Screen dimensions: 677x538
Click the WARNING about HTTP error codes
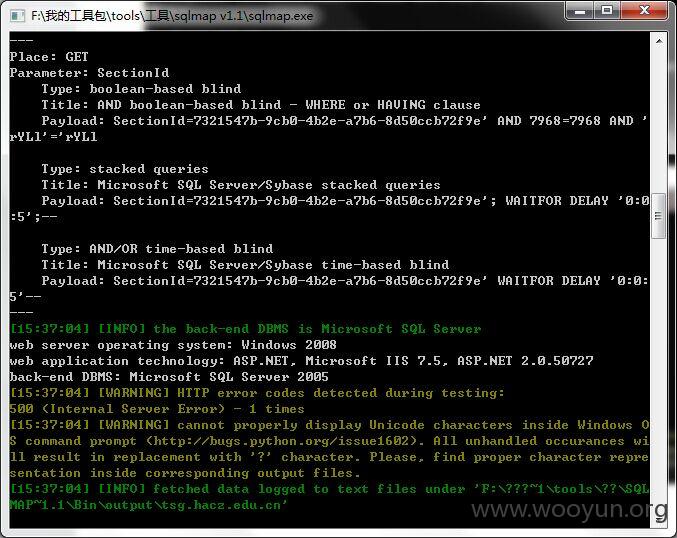point(257,392)
